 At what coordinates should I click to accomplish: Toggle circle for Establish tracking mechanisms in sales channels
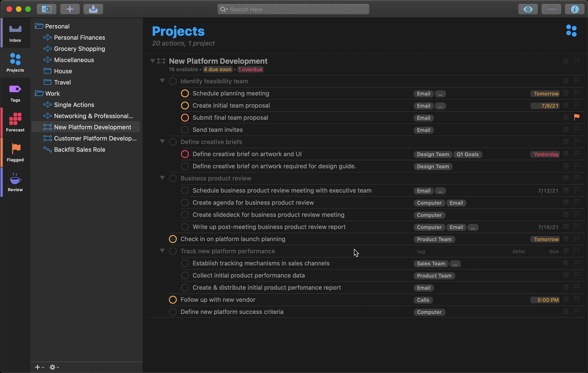[184, 264]
